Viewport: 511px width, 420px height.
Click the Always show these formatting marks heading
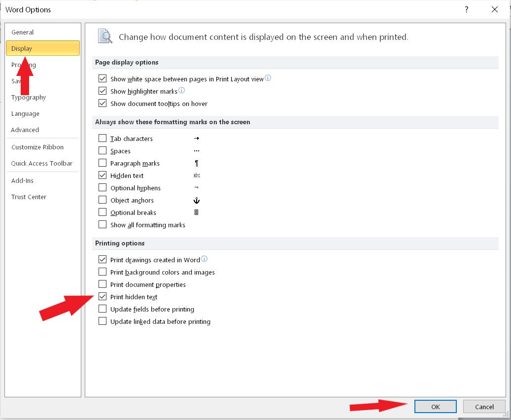coord(173,122)
